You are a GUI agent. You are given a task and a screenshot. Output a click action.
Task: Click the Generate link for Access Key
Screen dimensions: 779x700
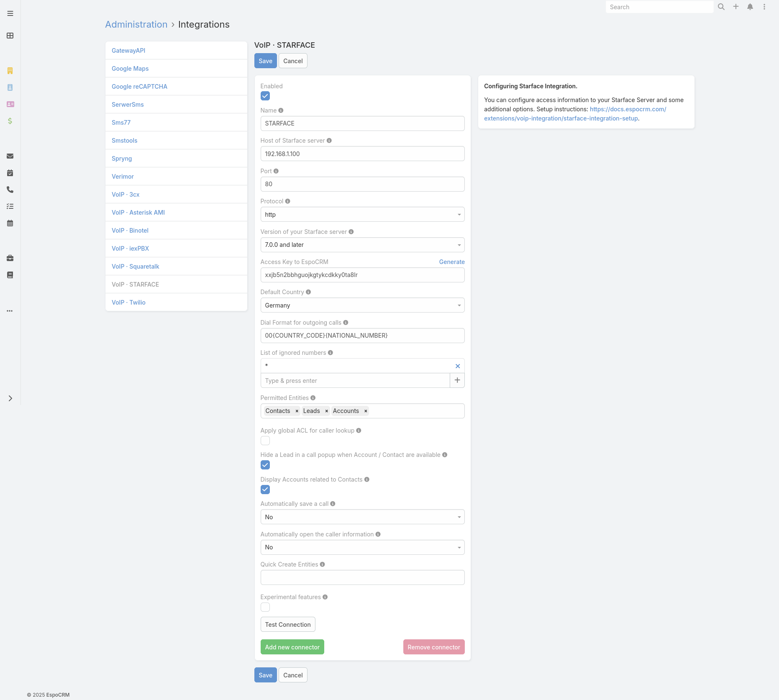click(x=451, y=262)
